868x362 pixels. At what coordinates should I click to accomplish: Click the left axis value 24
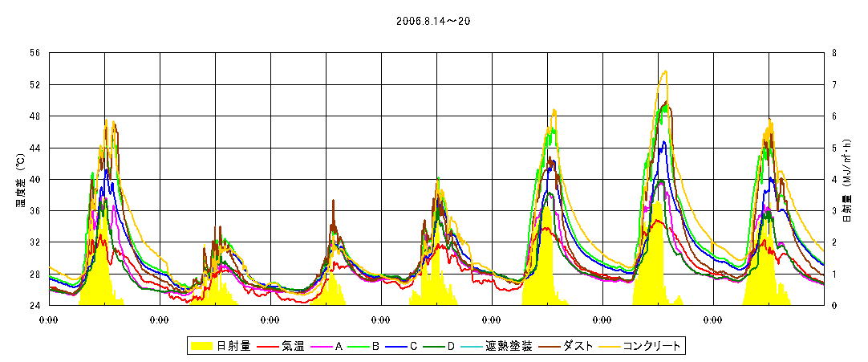[x=36, y=306]
